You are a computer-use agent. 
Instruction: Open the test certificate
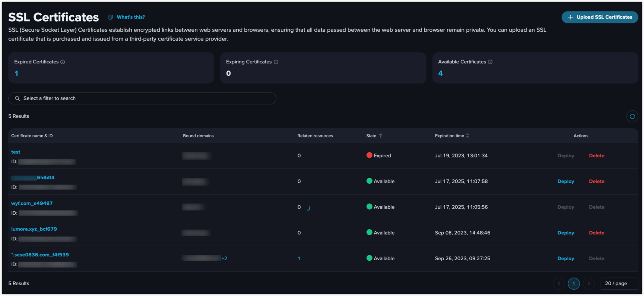click(x=16, y=152)
